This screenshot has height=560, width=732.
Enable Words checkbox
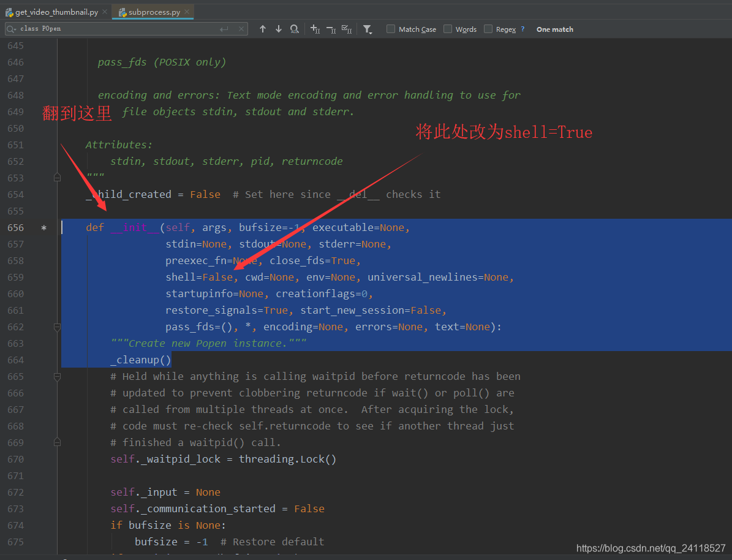(448, 29)
